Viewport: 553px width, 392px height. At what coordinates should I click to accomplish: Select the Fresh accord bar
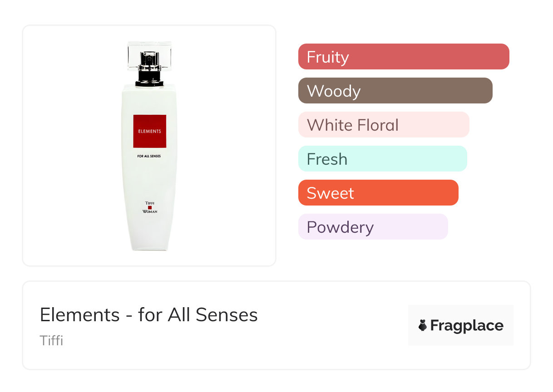point(382,159)
